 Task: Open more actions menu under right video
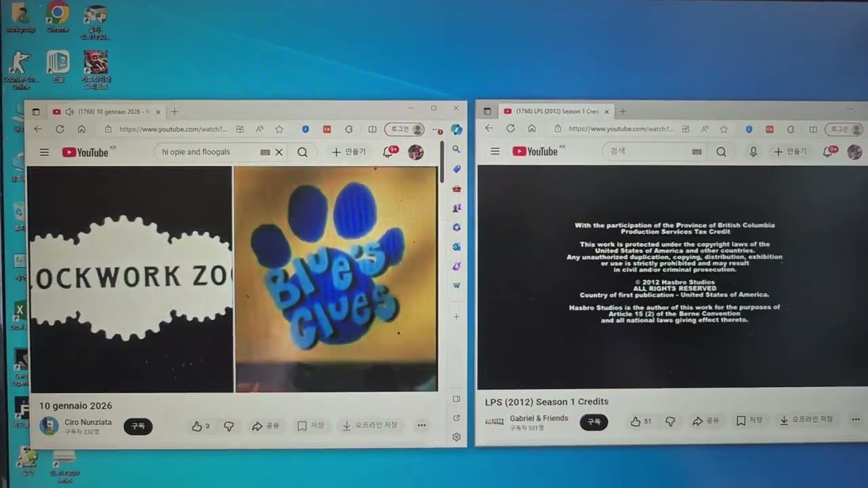click(856, 420)
